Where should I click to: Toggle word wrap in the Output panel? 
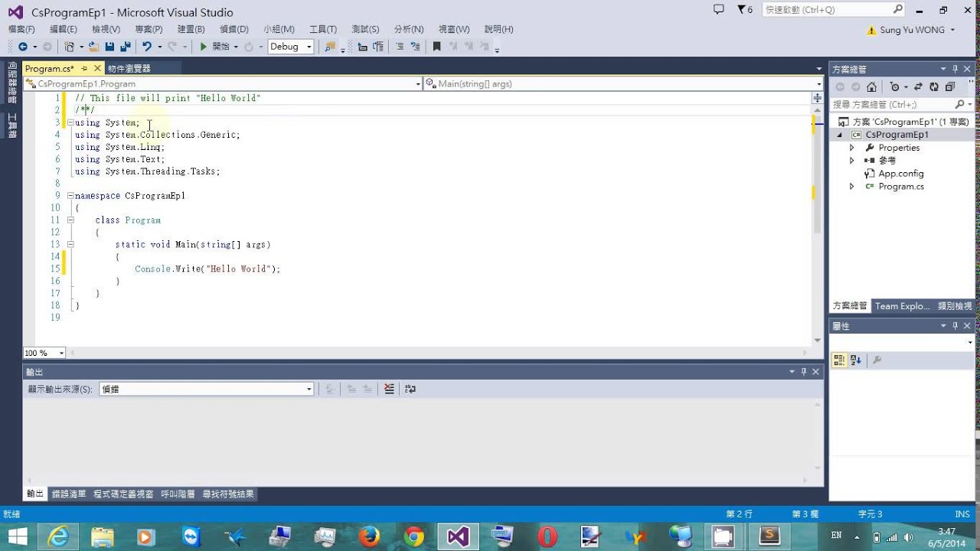coord(410,389)
